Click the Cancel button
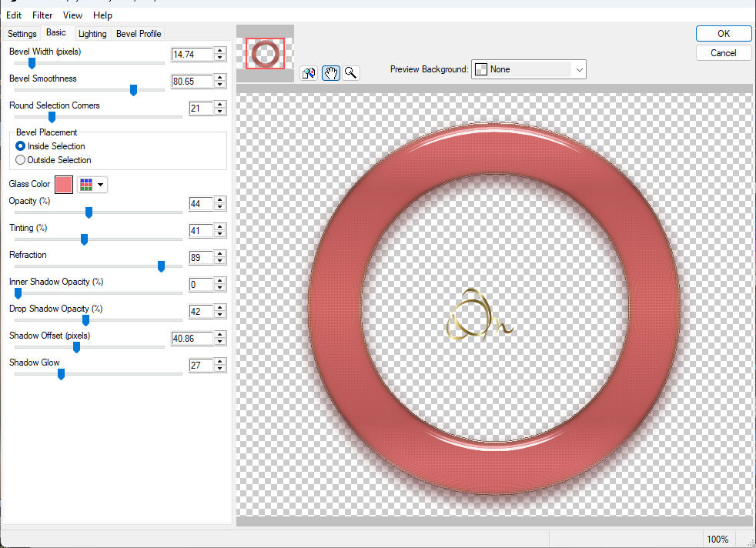This screenshot has width=756, height=548. [723, 53]
